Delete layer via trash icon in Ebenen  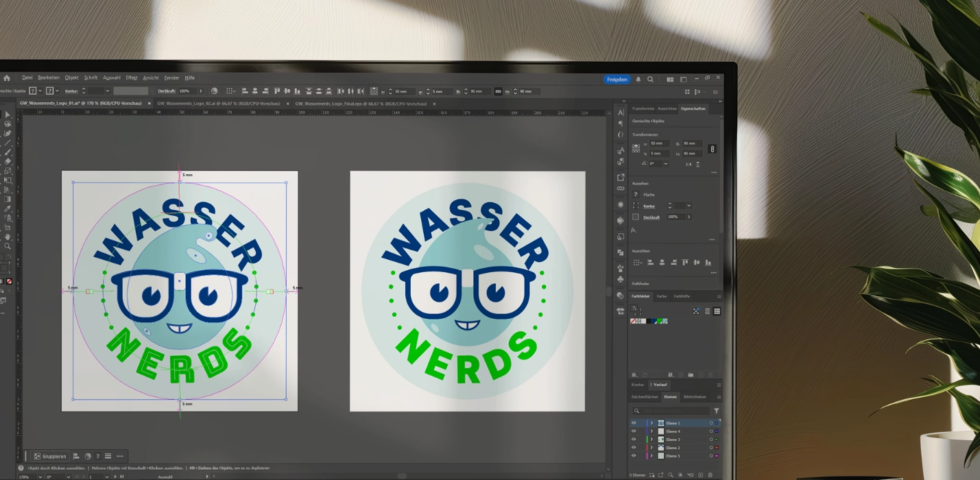pos(710,475)
